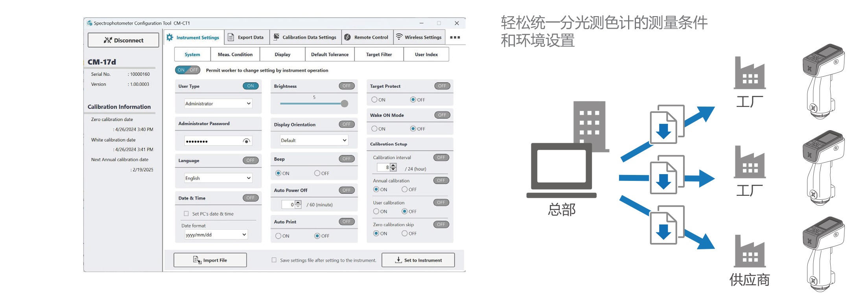This screenshot has height=300, width=868.
Task: Click the Import File button
Action: [x=210, y=260]
